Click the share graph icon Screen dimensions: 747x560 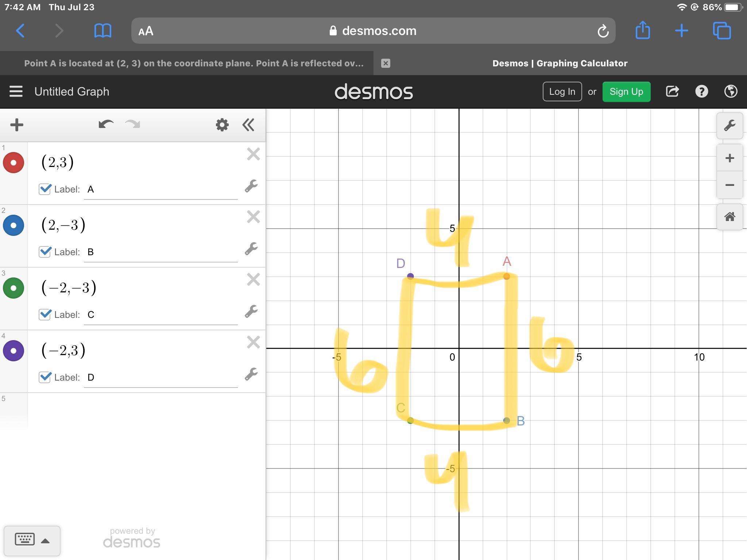pos(672,92)
